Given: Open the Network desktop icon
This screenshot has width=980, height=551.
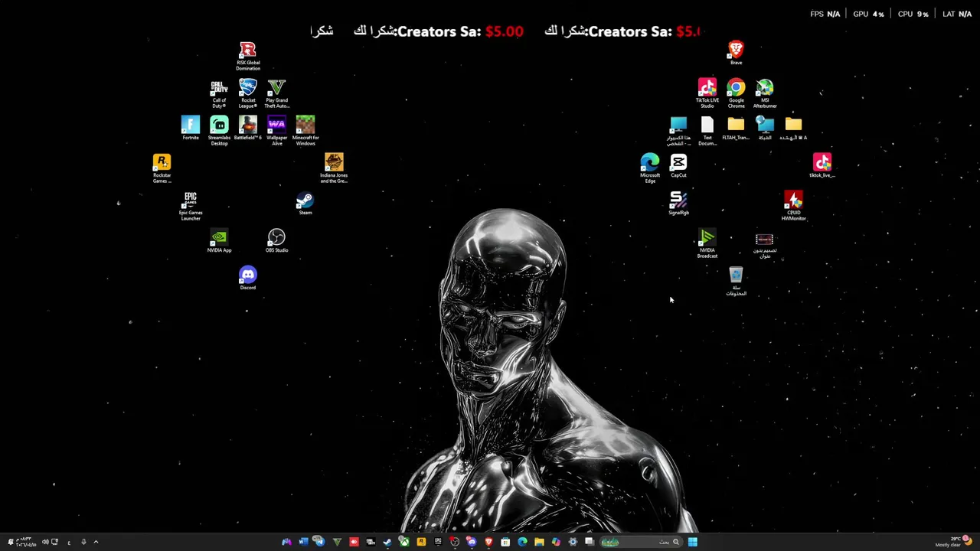Looking at the screenshot, I should coord(765,128).
